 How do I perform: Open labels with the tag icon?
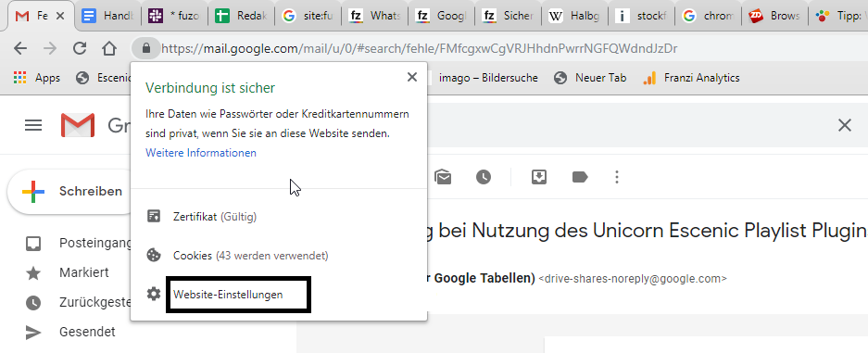(580, 177)
